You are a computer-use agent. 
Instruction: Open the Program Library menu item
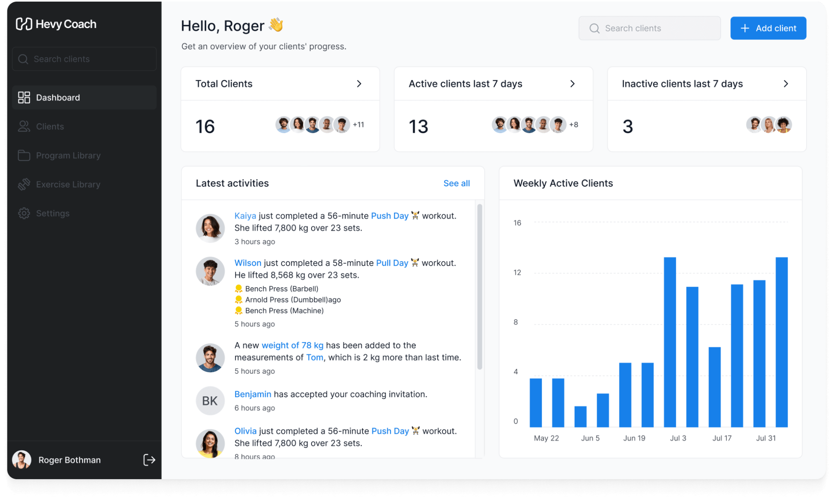pyautogui.click(x=68, y=155)
